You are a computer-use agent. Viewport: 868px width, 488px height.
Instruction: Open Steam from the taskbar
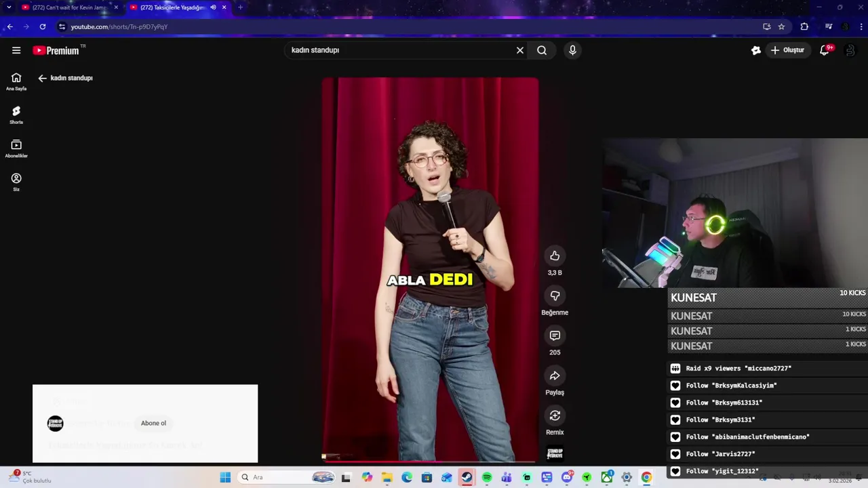[x=467, y=477]
